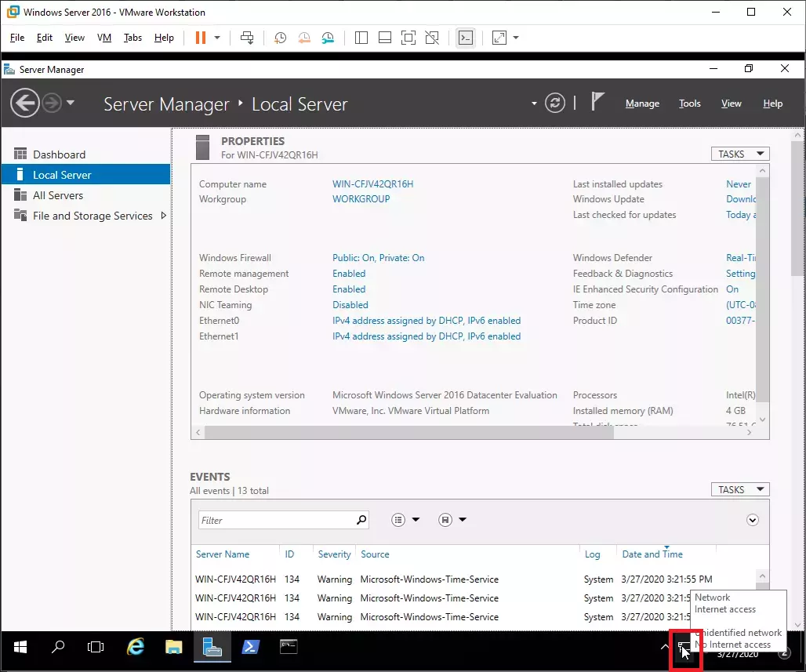This screenshot has width=806, height=672.
Task: Click the Send Ctrl+Alt+Del toolbar icon
Action: click(247, 38)
